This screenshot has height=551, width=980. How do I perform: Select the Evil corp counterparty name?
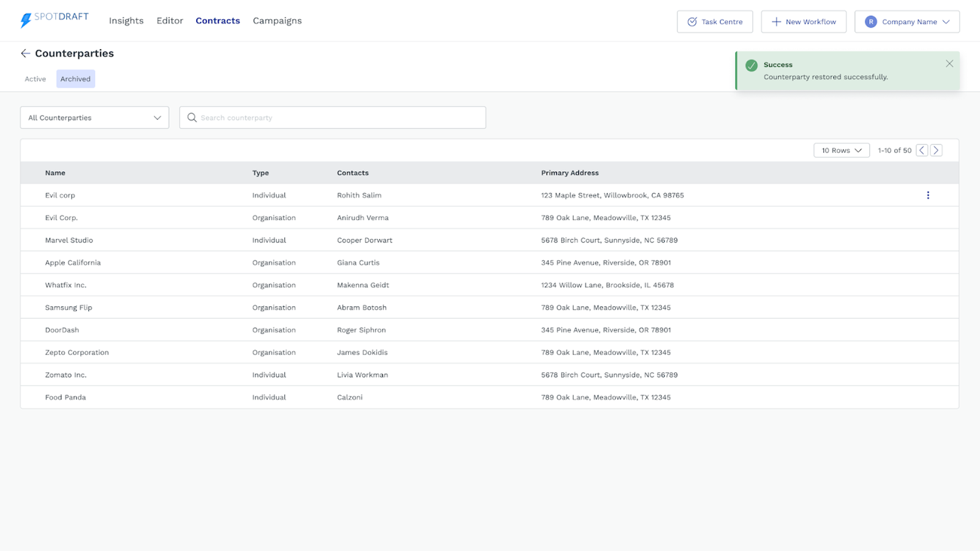click(x=60, y=195)
